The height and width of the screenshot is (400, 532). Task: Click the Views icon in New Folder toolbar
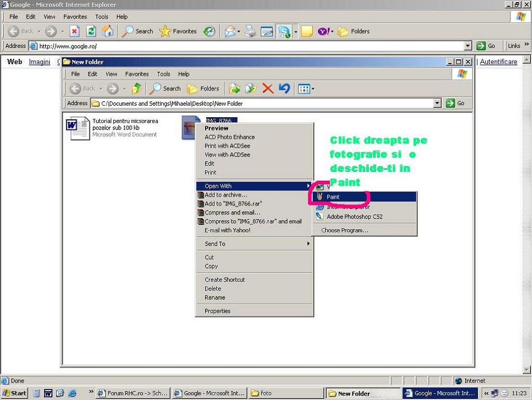303,89
